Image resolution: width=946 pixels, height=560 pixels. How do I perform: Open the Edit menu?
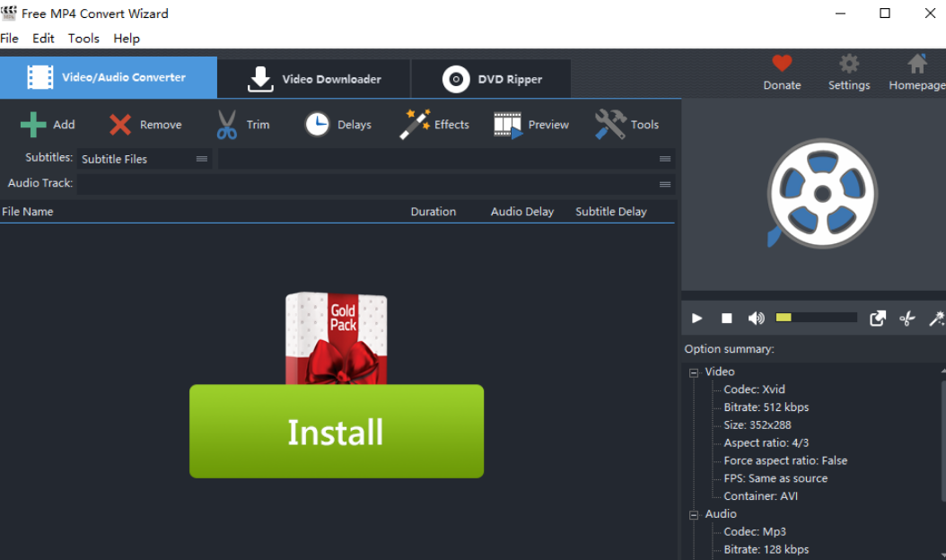point(43,39)
